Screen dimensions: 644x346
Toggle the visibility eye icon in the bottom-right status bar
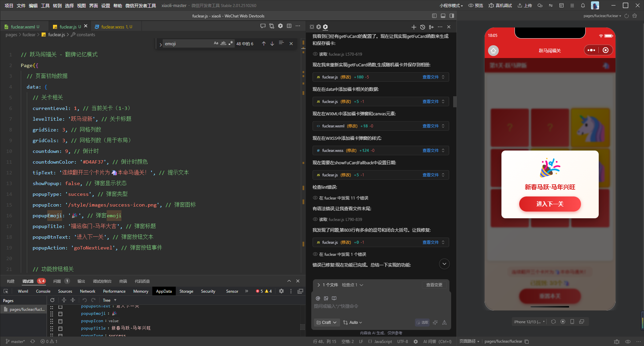tap(628, 341)
